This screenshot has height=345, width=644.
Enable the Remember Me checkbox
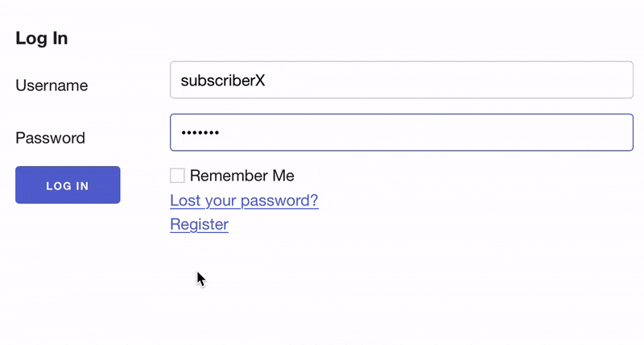pos(177,176)
